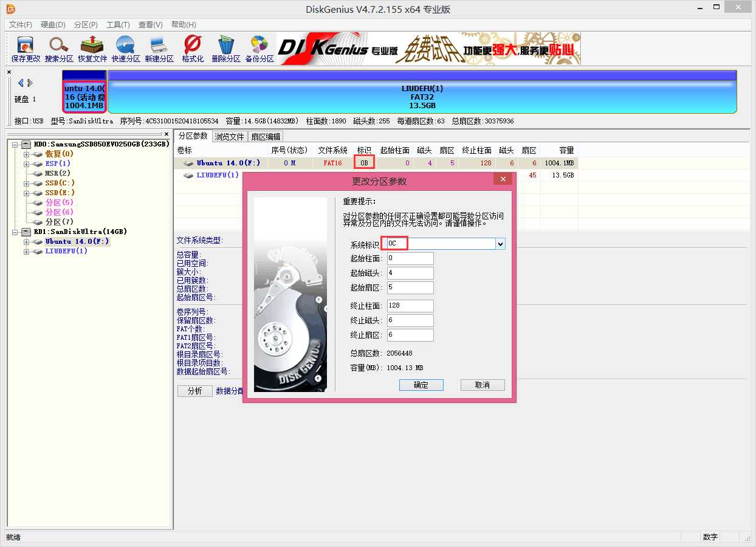This screenshot has height=547, width=756.
Task: Expand the SSD(E:) partition node
Action: (26, 193)
